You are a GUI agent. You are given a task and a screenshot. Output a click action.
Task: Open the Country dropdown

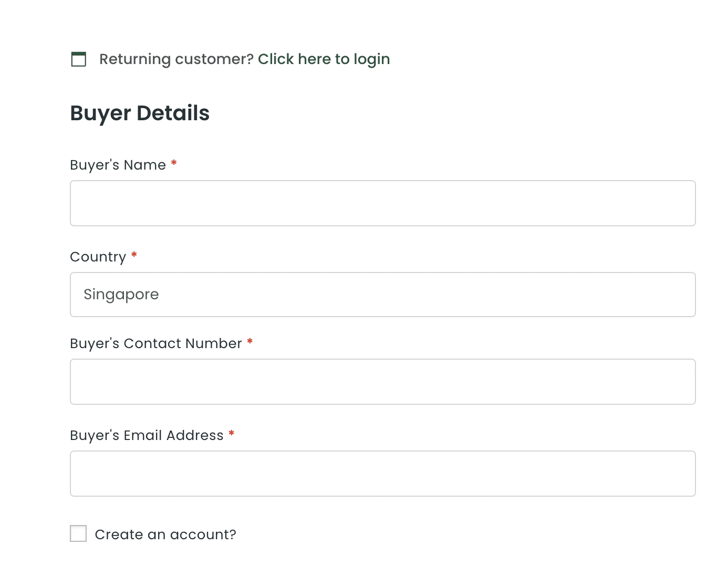pos(382,295)
